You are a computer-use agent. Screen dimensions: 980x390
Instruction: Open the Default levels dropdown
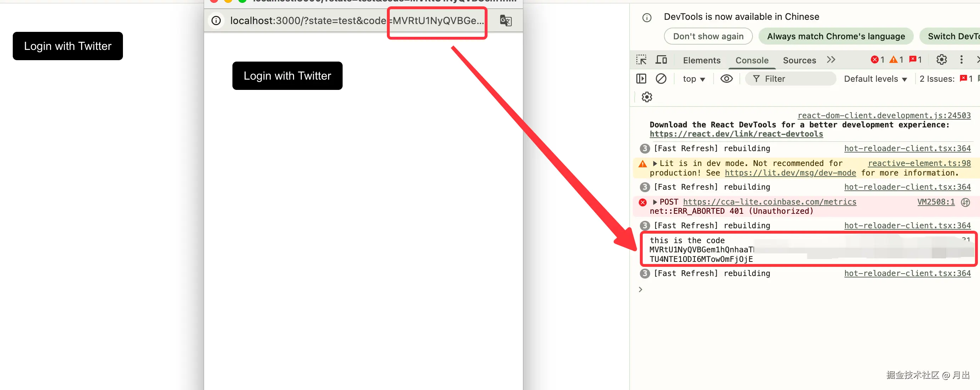coord(875,79)
